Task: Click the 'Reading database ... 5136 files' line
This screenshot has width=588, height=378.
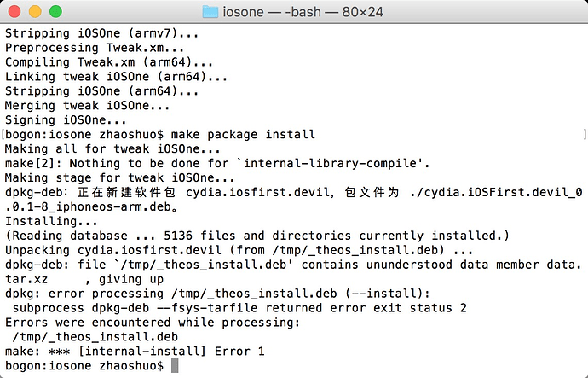Action: pyautogui.click(x=257, y=236)
